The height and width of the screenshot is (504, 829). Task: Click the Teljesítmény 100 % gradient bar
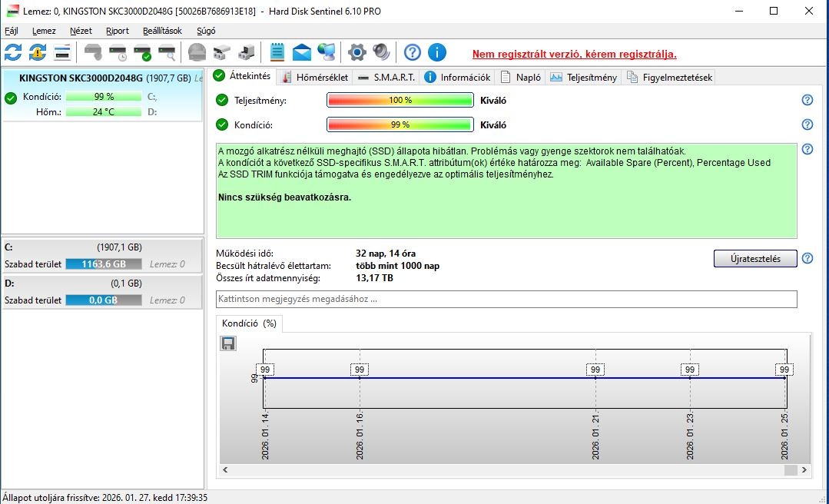click(x=400, y=100)
